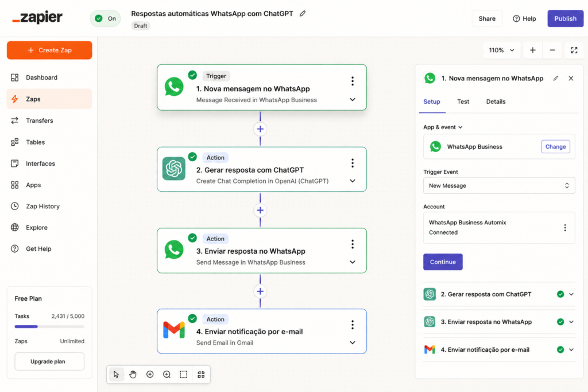Add a step after the trigger
The width and height of the screenshot is (588, 392).
260,129
